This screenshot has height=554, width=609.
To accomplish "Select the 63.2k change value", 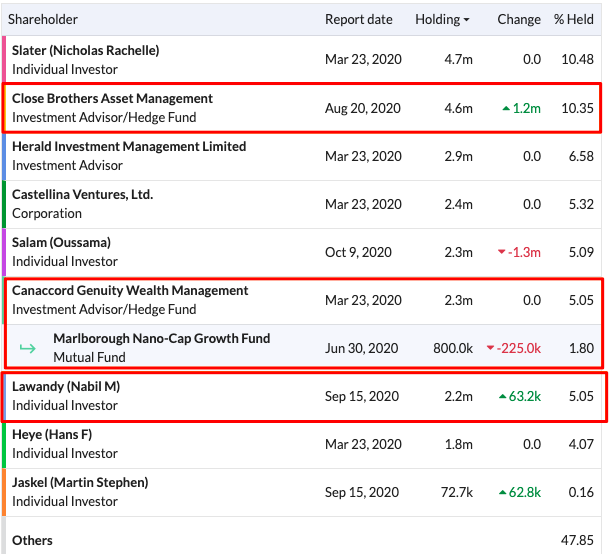I will pos(525,396).
